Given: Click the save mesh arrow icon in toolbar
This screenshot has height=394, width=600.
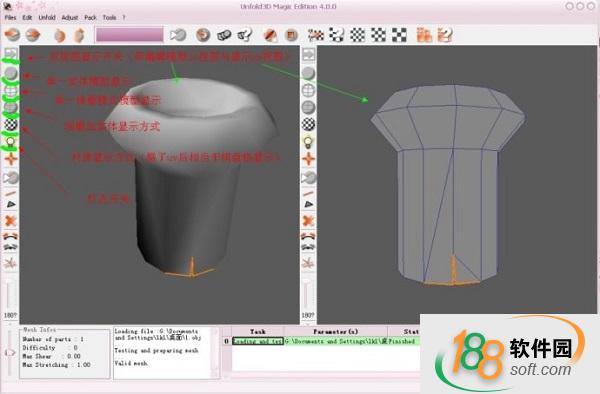Looking at the screenshot, I should click(x=33, y=35).
